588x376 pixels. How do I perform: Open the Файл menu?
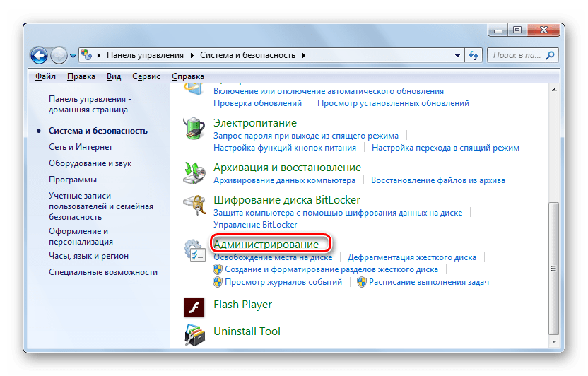(x=45, y=76)
